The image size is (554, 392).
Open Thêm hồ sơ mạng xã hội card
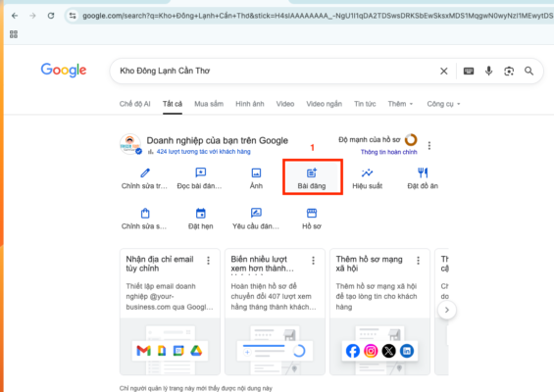click(379, 312)
